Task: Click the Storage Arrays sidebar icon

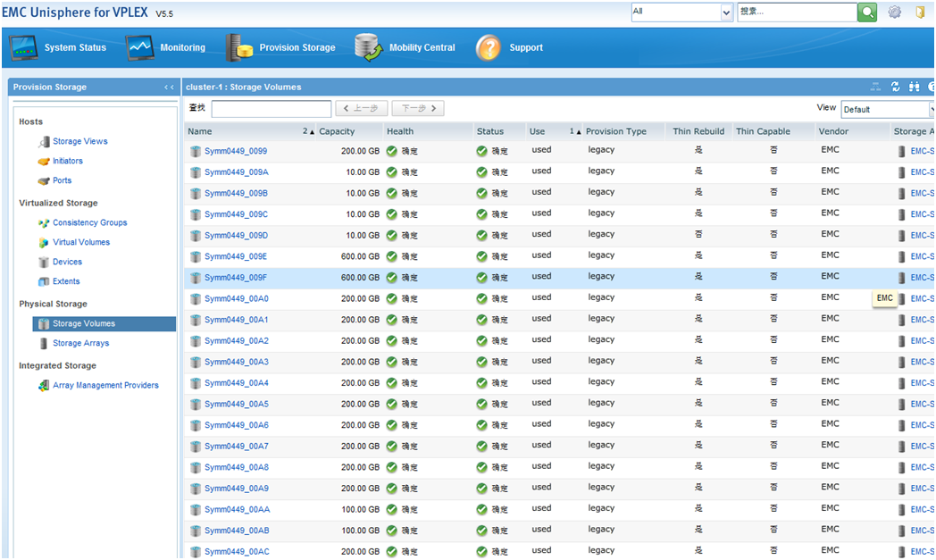Action: 44,343
